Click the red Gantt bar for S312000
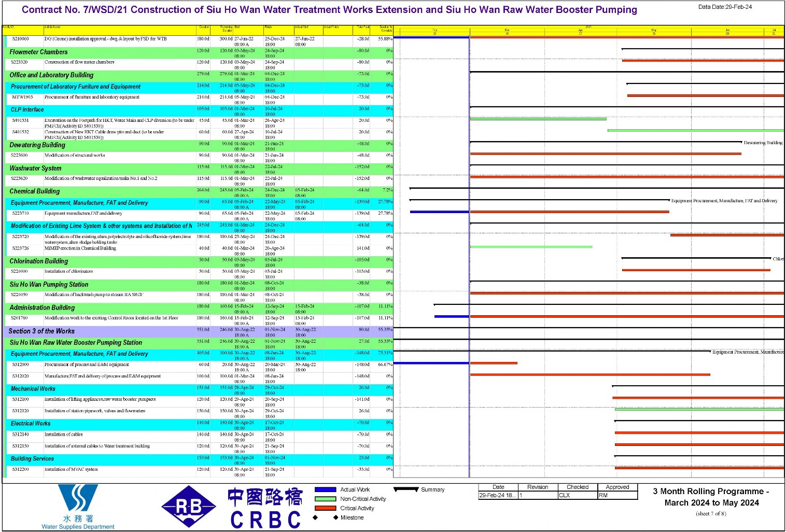This screenshot has width=786, height=532. pyautogui.click(x=494, y=363)
